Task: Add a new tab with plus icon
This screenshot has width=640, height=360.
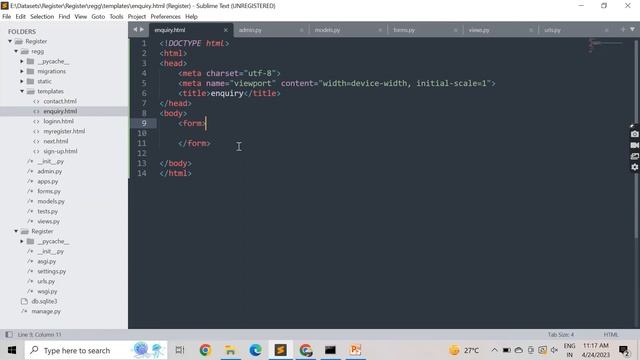Action: (x=623, y=29)
